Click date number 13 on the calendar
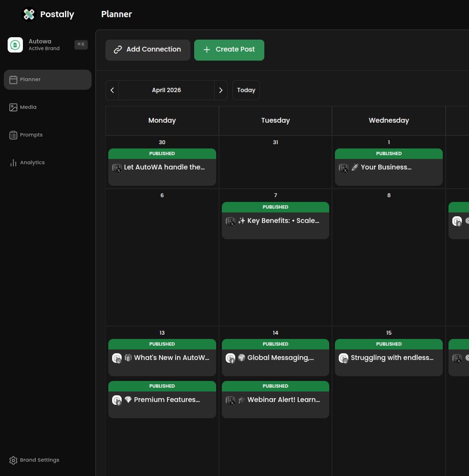469x476 pixels. [x=162, y=333]
